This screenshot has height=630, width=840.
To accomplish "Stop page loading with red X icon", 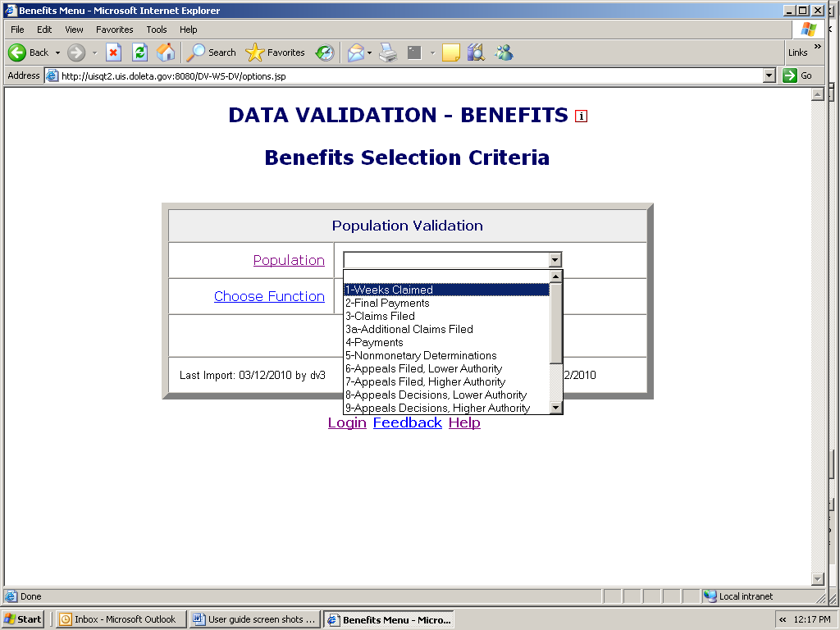I will (x=113, y=52).
